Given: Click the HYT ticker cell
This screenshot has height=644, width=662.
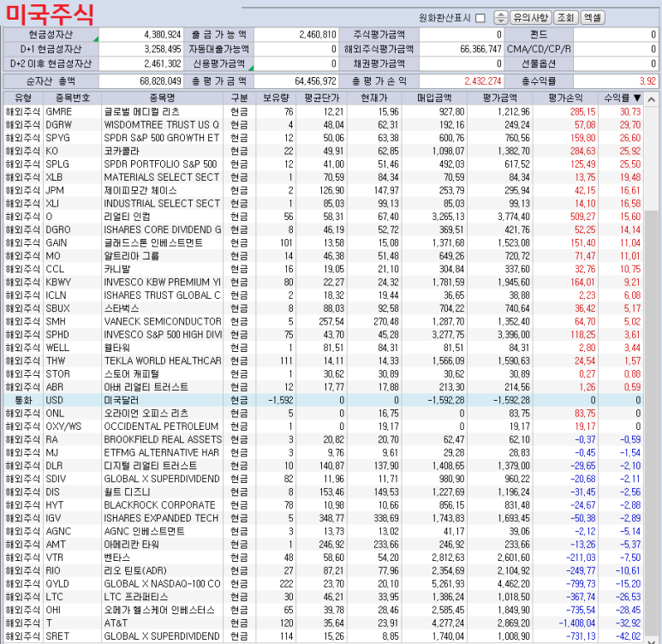Looking at the screenshot, I should click(72, 505).
